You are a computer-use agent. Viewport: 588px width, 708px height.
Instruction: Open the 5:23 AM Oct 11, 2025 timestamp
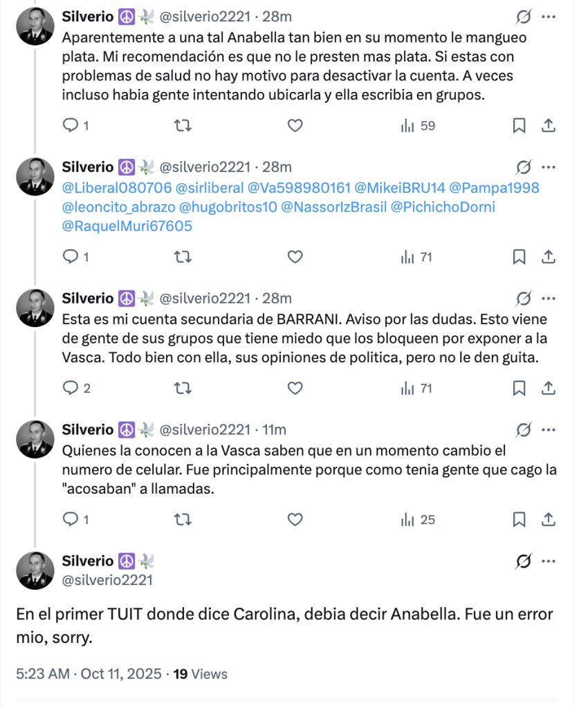(89, 673)
